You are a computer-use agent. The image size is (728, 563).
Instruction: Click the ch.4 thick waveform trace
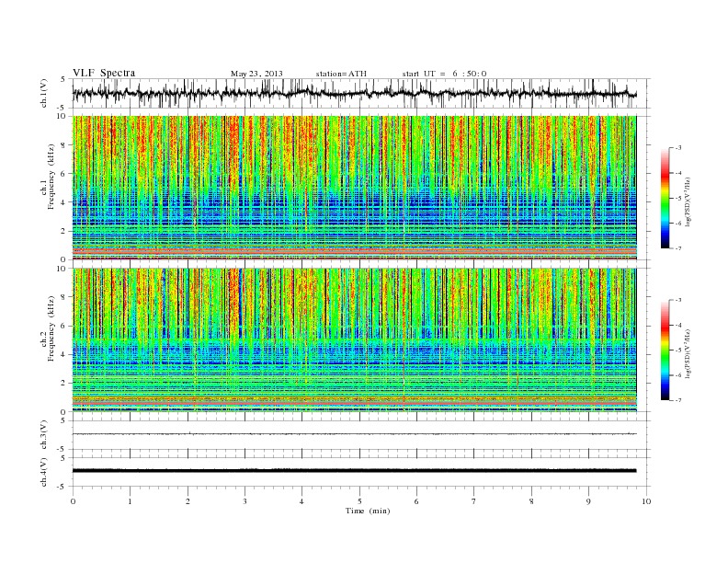[354, 471]
